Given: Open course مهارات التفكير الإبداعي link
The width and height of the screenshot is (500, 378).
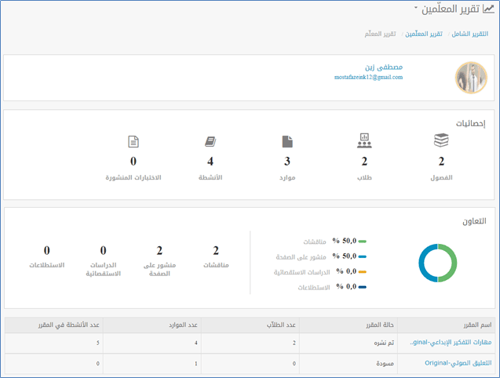Looking at the screenshot, I should (x=451, y=342).
